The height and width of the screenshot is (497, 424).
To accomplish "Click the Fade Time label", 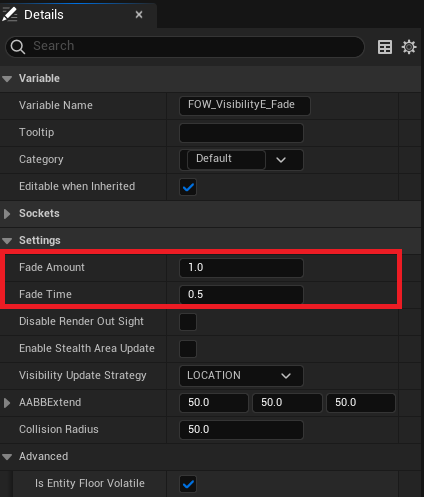I will pyautogui.click(x=45, y=294).
